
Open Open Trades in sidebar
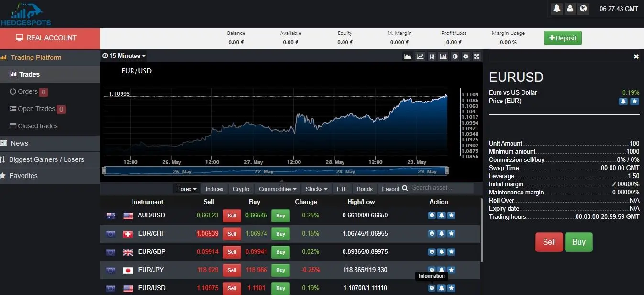(x=50, y=109)
